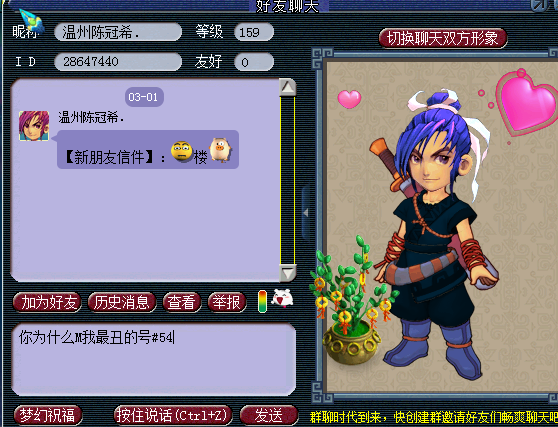Click 加为好友 to add friend

coord(47,302)
